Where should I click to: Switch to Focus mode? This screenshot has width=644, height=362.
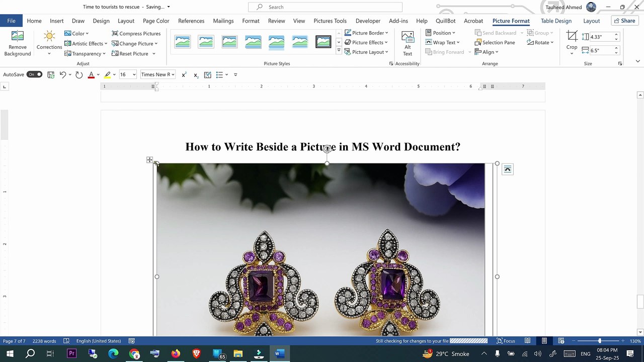click(x=506, y=341)
